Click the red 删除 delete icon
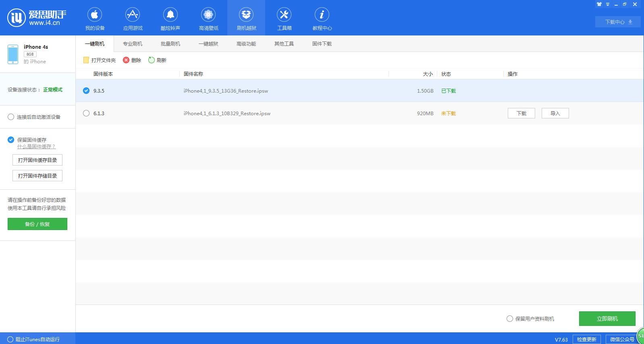 click(126, 60)
